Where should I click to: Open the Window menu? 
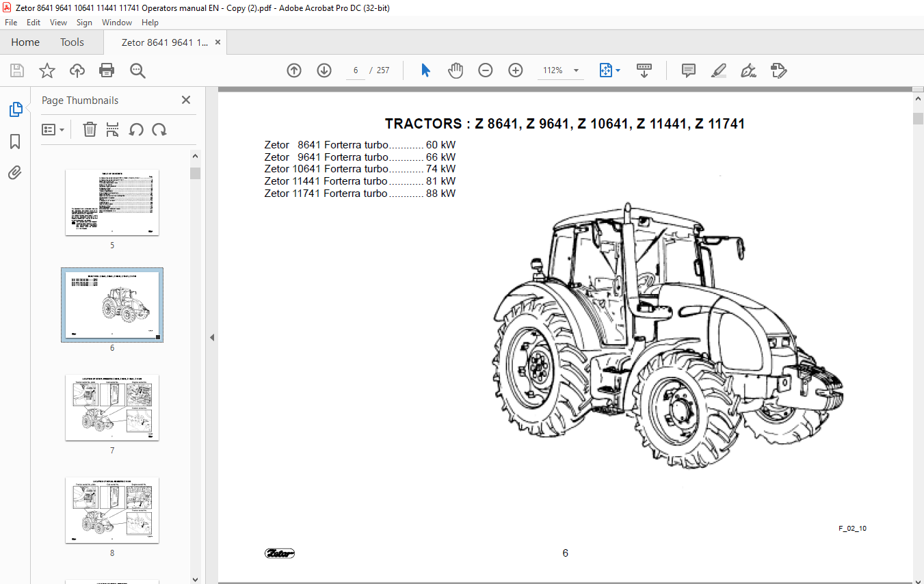[117, 23]
